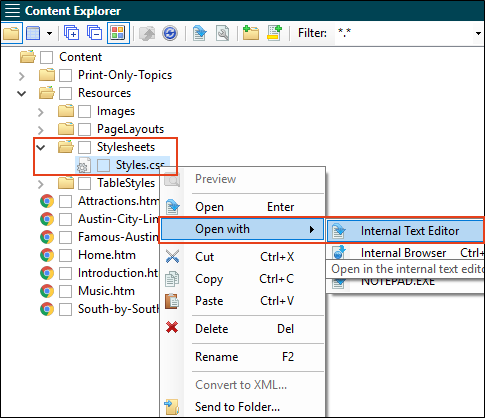Click the Filter input field

coord(404,33)
